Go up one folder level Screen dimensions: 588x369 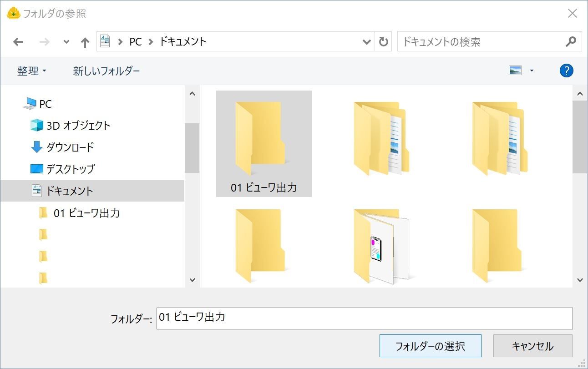85,42
